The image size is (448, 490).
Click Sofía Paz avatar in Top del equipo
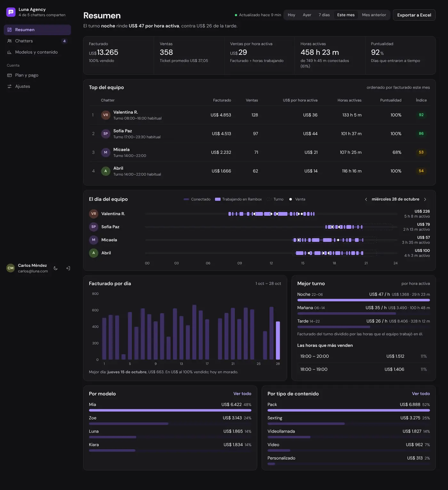click(106, 134)
